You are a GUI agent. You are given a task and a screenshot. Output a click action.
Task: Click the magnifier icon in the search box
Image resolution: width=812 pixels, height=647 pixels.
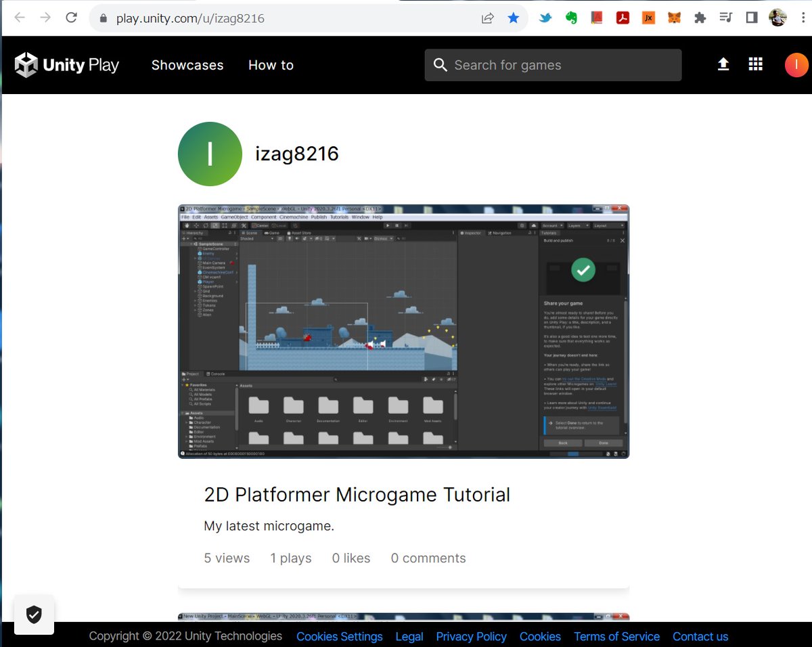(x=440, y=65)
